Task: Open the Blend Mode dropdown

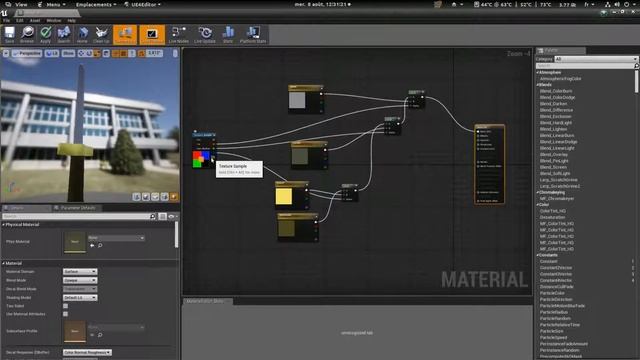Action: point(80,280)
